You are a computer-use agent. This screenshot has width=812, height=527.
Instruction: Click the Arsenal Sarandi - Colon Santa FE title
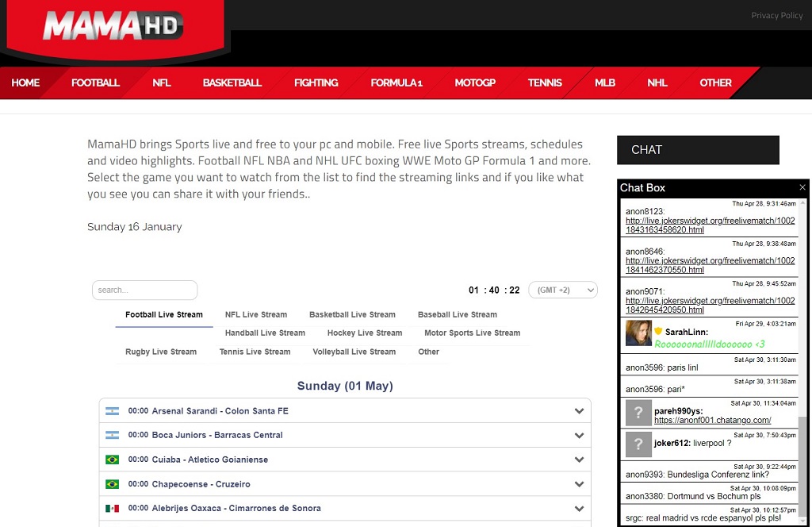pyautogui.click(x=220, y=411)
